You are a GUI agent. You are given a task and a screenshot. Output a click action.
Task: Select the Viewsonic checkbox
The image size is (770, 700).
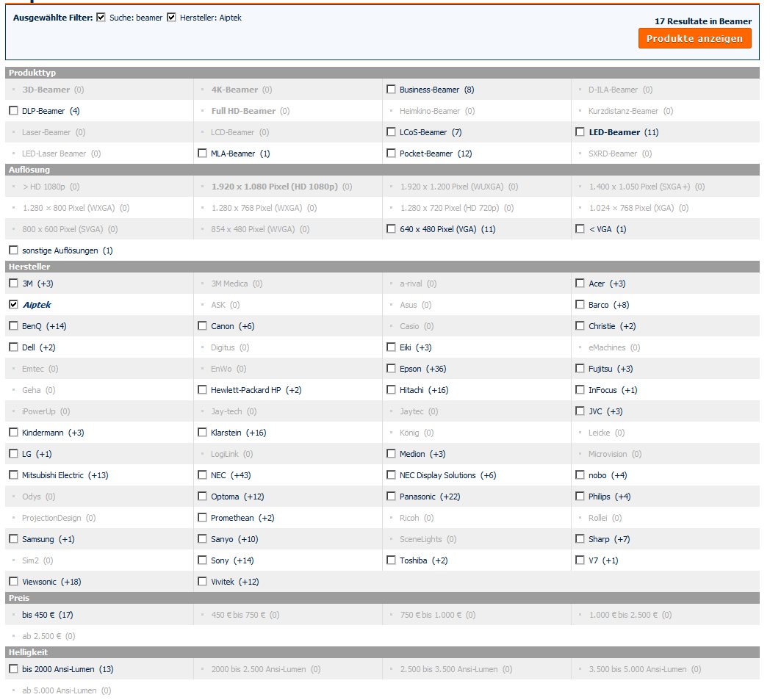coord(13,582)
